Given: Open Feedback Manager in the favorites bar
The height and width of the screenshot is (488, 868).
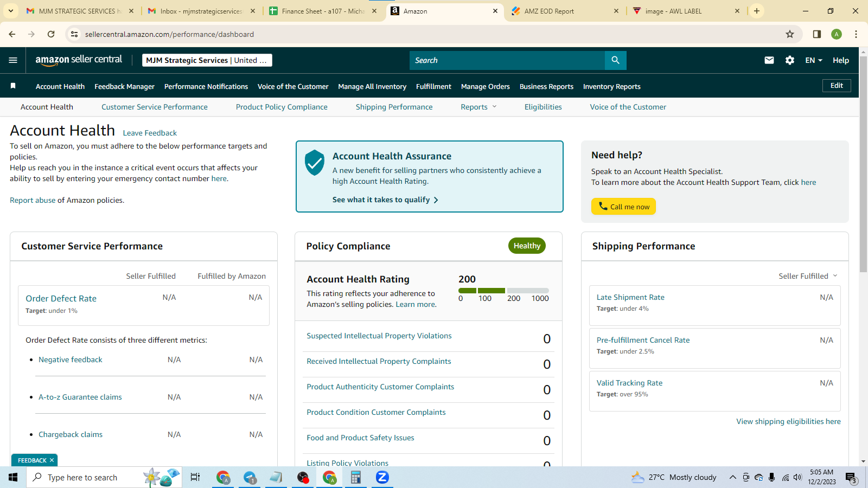Looking at the screenshot, I should 124,86.
